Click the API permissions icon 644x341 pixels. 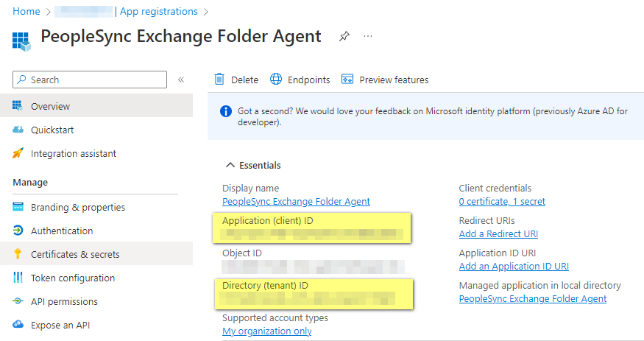pyautogui.click(x=18, y=301)
